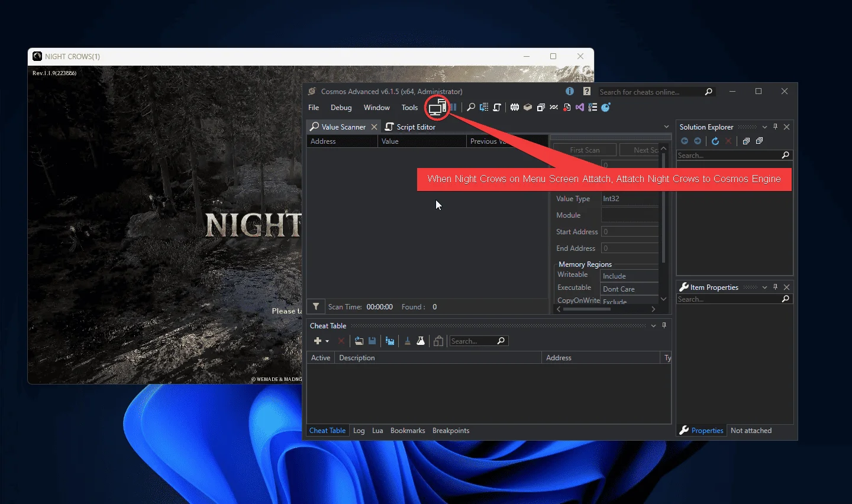Viewport: 852px width, 504px height.
Task: Click the magnifier in cheats online search
Action: click(709, 92)
